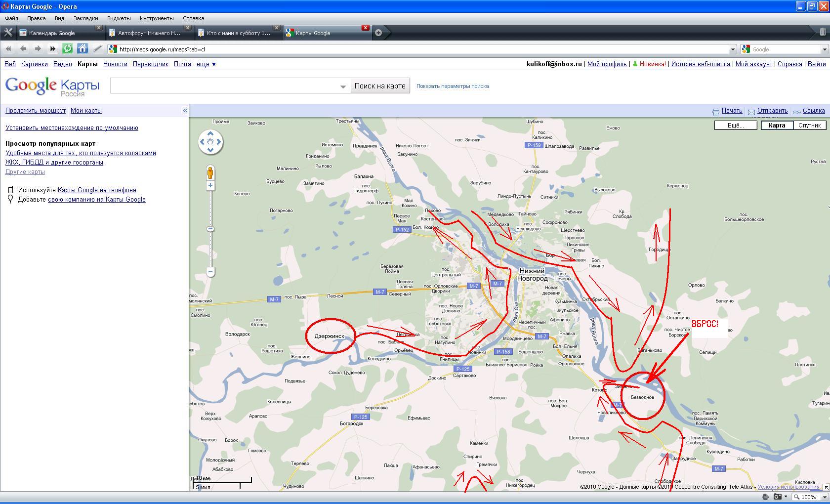Image resolution: width=830 pixels, height=504 pixels.
Task: Go forward one page
Action: [x=38, y=48]
